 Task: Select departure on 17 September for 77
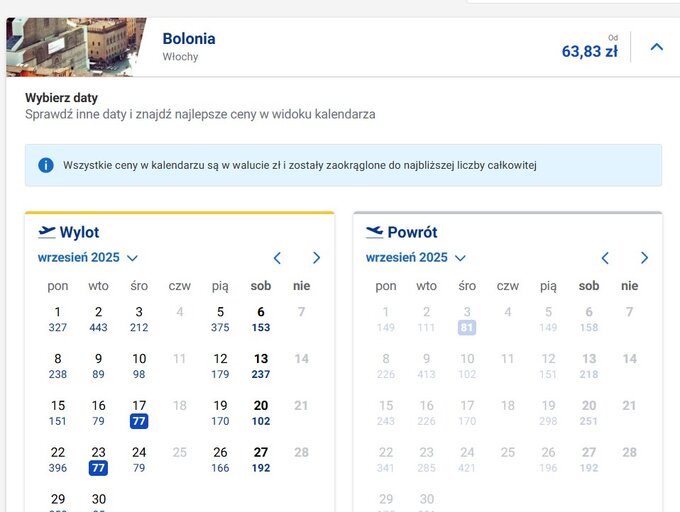point(139,413)
